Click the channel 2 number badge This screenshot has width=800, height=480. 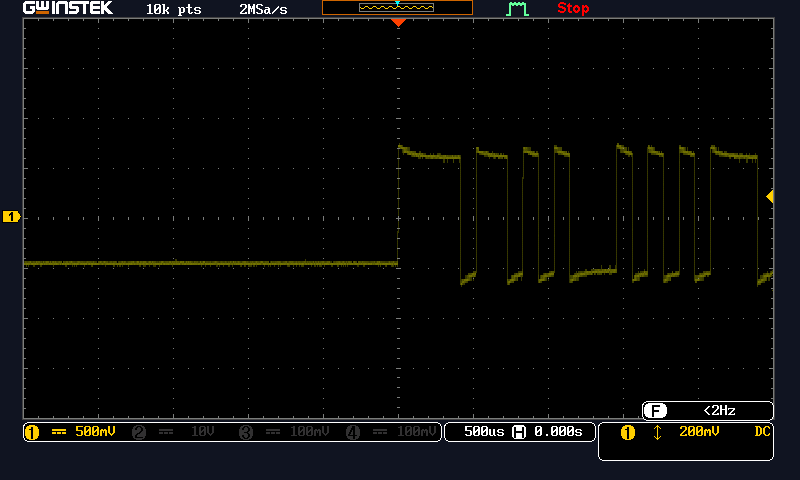pos(139,433)
